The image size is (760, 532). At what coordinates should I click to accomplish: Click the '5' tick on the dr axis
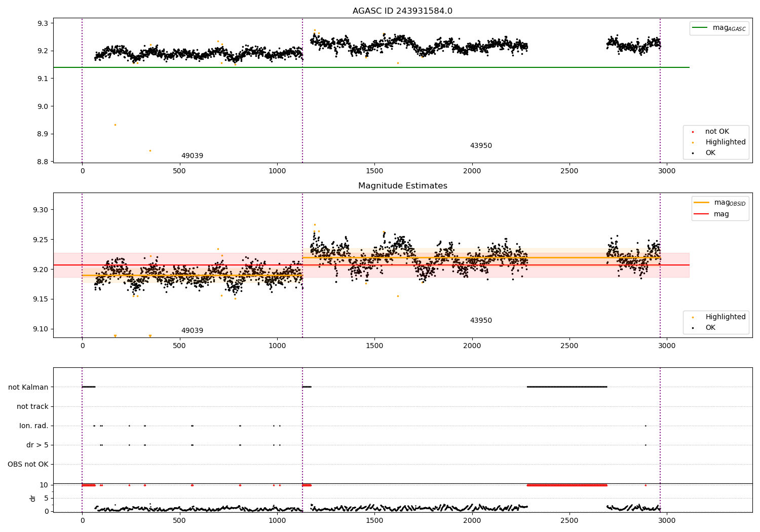point(46,499)
